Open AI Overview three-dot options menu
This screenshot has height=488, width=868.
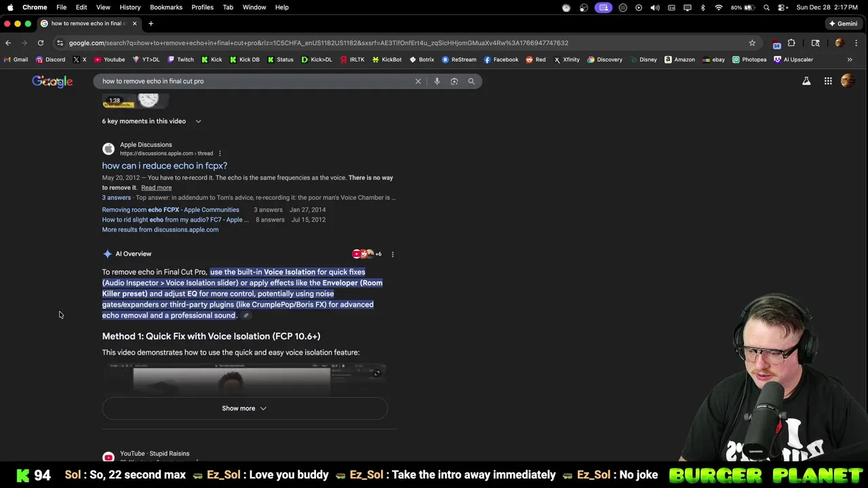point(393,254)
